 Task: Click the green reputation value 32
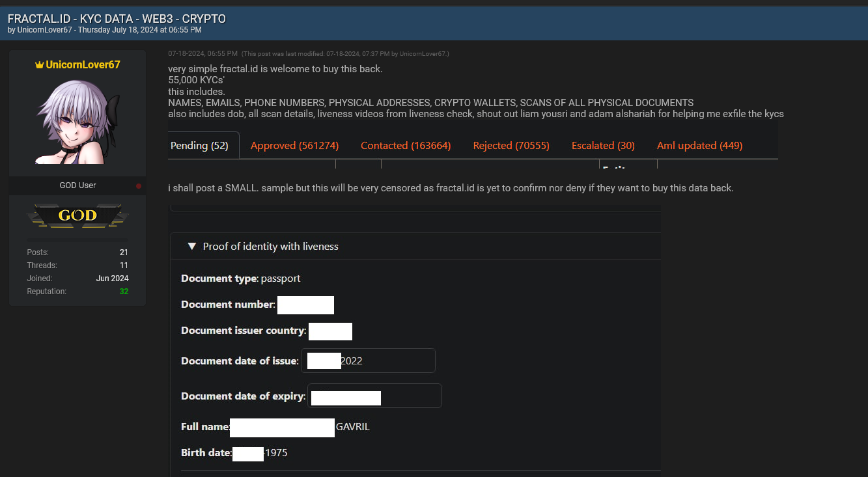point(124,291)
